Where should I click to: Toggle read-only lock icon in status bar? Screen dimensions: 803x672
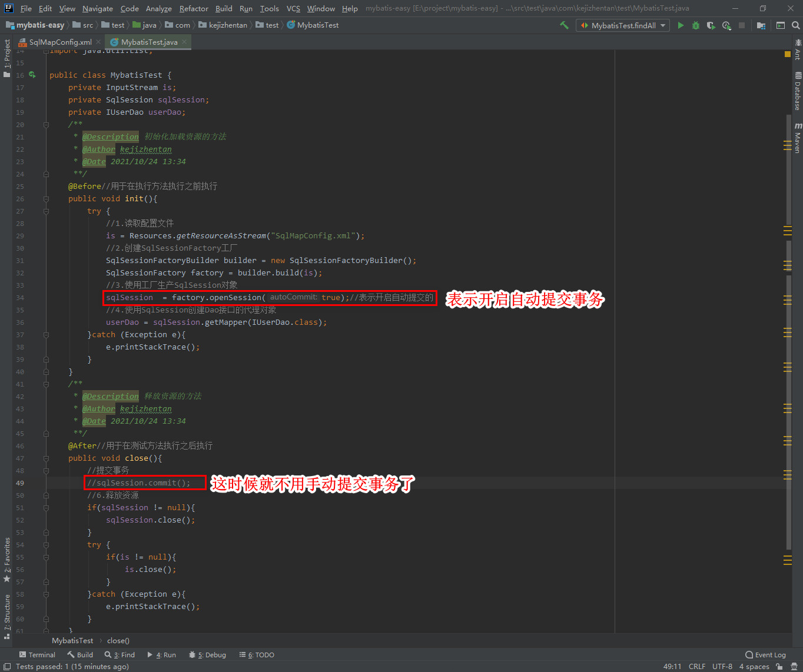click(779, 666)
